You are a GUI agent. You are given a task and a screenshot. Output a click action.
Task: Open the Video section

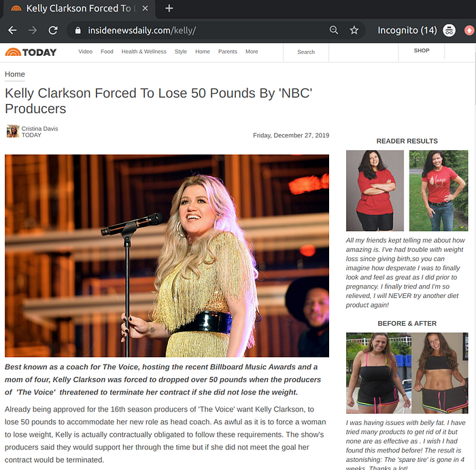[x=85, y=52]
